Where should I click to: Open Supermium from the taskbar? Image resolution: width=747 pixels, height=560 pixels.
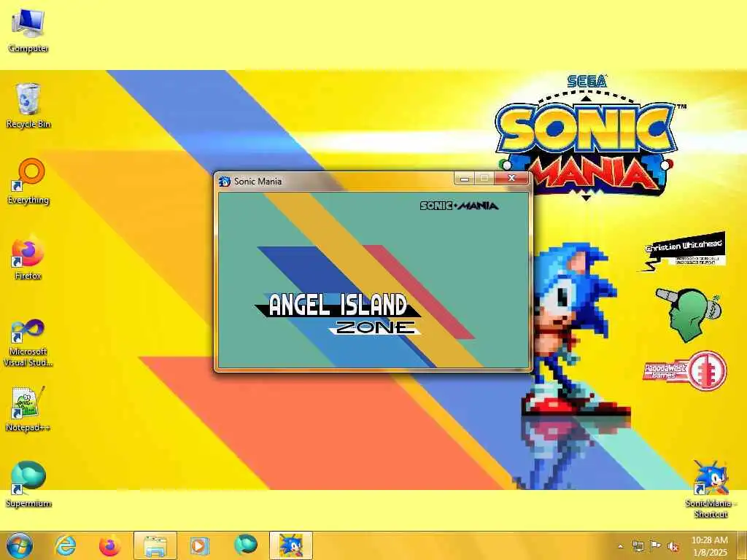[245, 545]
